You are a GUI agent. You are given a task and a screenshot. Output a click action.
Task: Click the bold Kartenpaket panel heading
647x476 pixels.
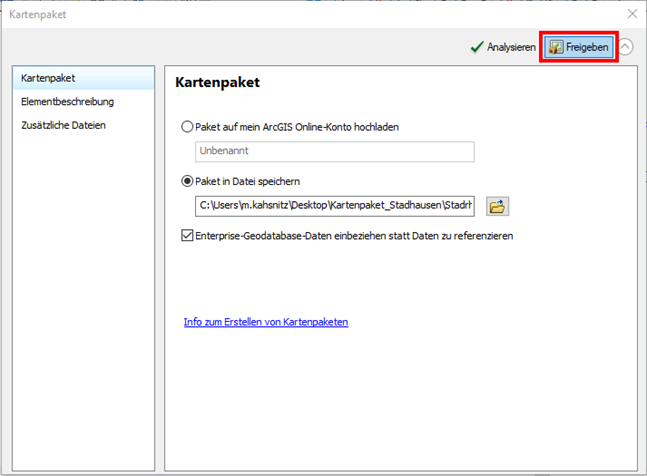click(x=217, y=83)
